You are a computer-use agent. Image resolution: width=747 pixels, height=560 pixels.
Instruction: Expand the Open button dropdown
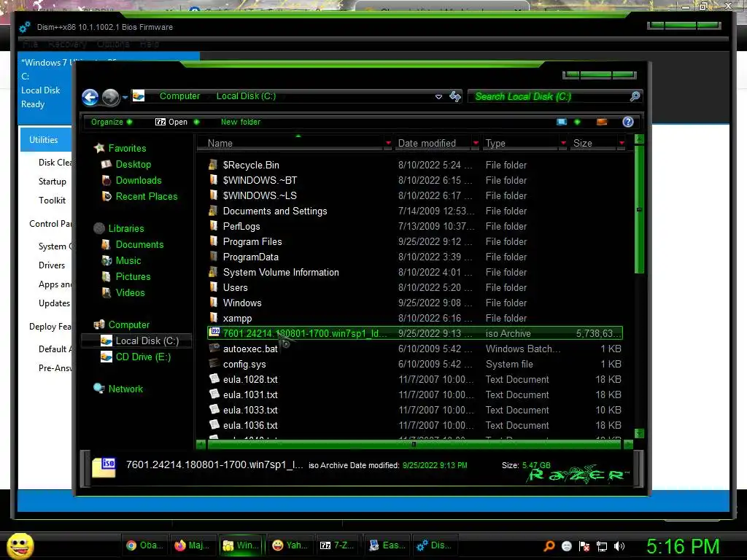pyautogui.click(x=196, y=122)
